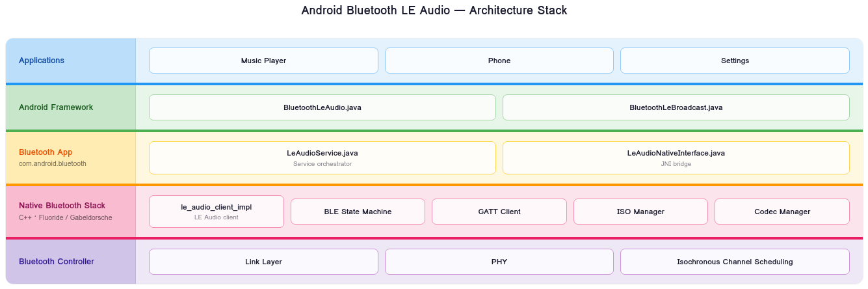Click the Bluetooth Controller layer label
The width and height of the screenshot is (868, 289).
coord(57,262)
